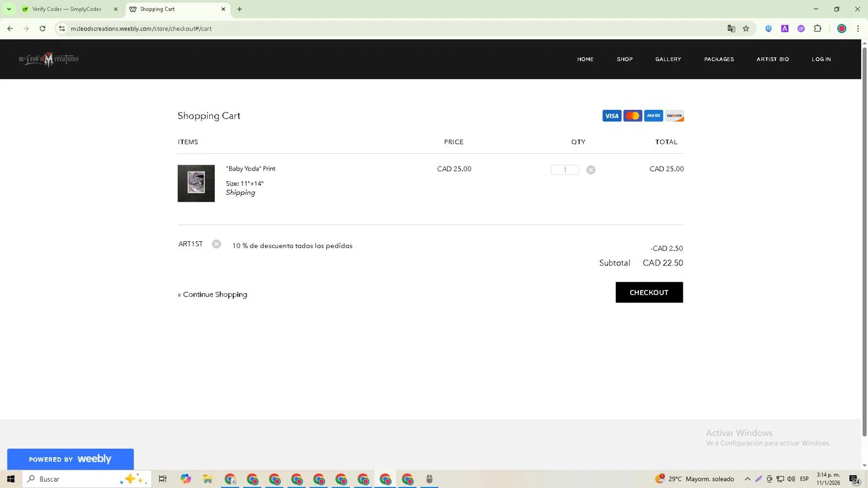Open the mouse app on the taskbar
This screenshot has height=488, width=868.
(429, 479)
